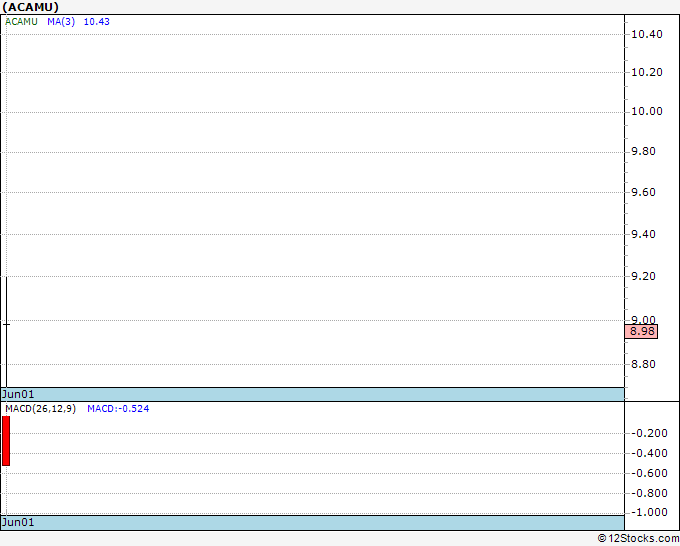Click the 9.40 price axis label
This screenshot has height=546, width=680.
pyautogui.click(x=643, y=234)
